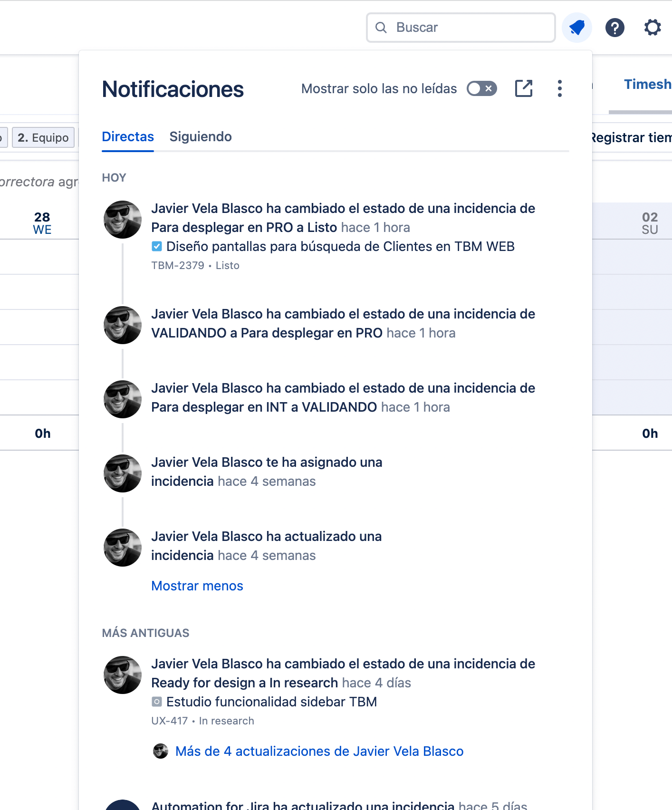Open the settings gear icon
This screenshot has width=672, height=810.
(652, 28)
